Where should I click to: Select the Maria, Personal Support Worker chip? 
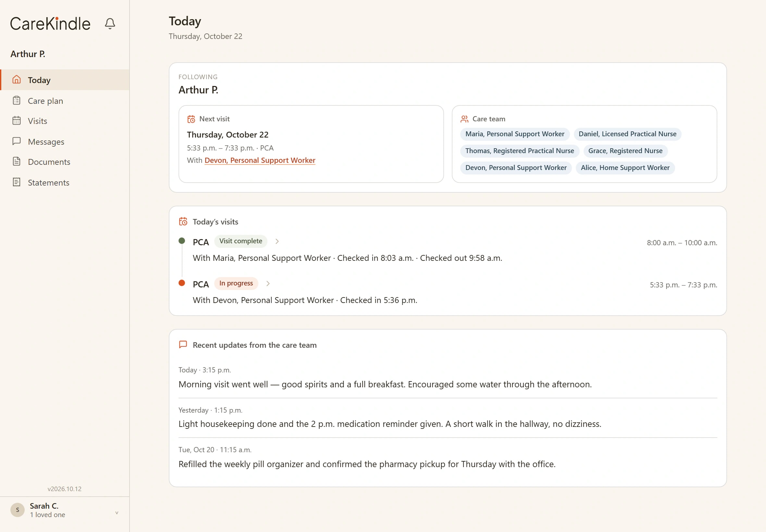515,134
